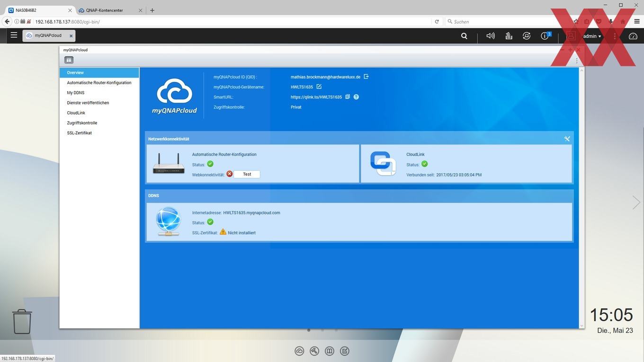Select the first desktop page dot
Screen dimensions: 644x362
tap(309, 330)
